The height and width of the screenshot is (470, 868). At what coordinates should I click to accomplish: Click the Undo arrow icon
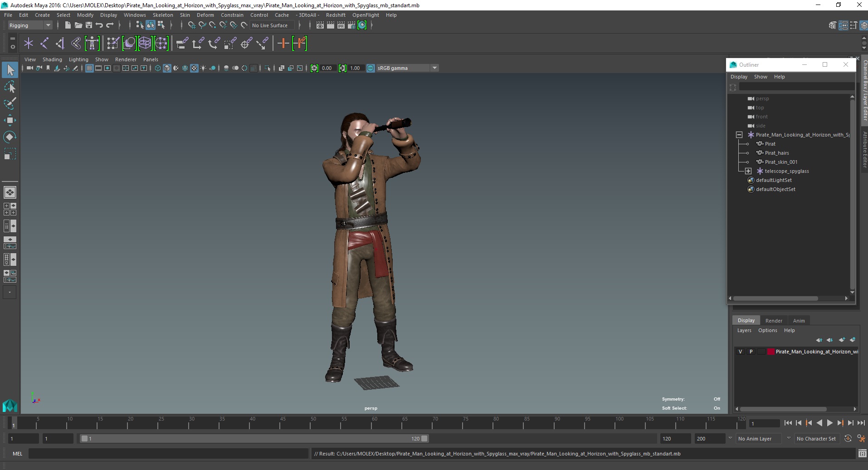pos(99,25)
